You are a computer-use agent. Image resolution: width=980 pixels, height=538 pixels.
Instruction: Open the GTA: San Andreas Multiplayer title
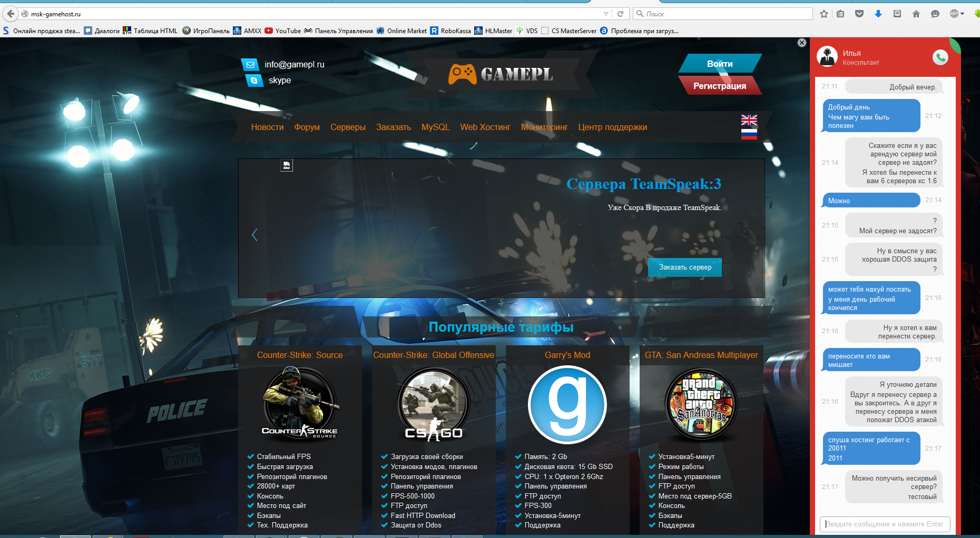(701, 355)
